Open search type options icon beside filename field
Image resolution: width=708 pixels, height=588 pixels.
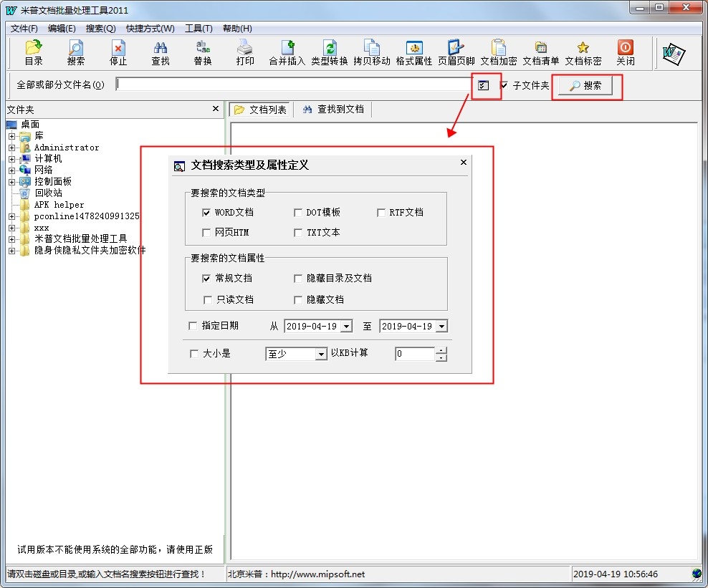point(483,85)
